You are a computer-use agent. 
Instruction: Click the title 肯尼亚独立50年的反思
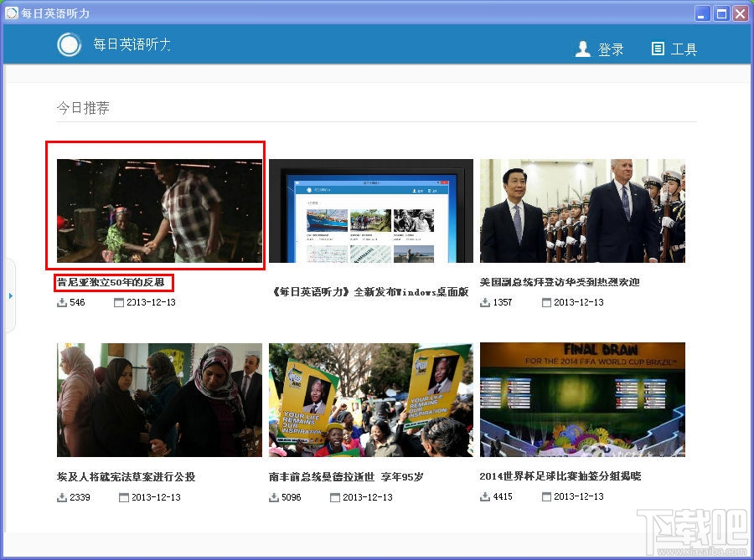(111, 282)
